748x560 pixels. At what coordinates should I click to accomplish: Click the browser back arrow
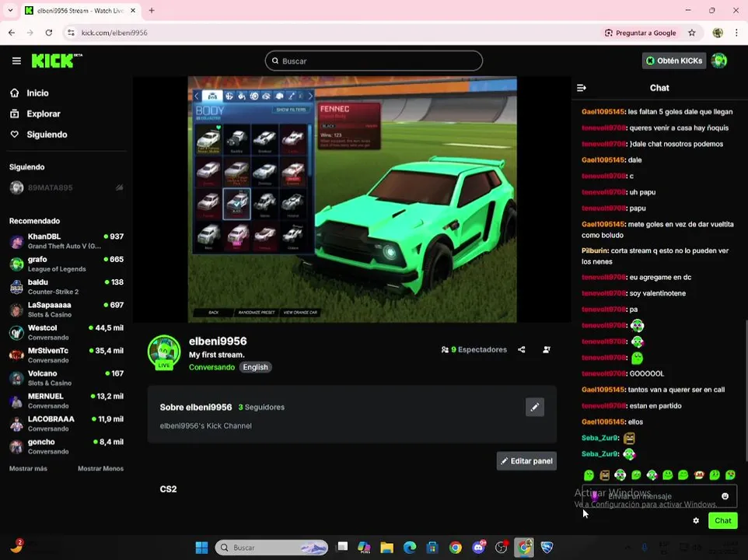click(12, 33)
